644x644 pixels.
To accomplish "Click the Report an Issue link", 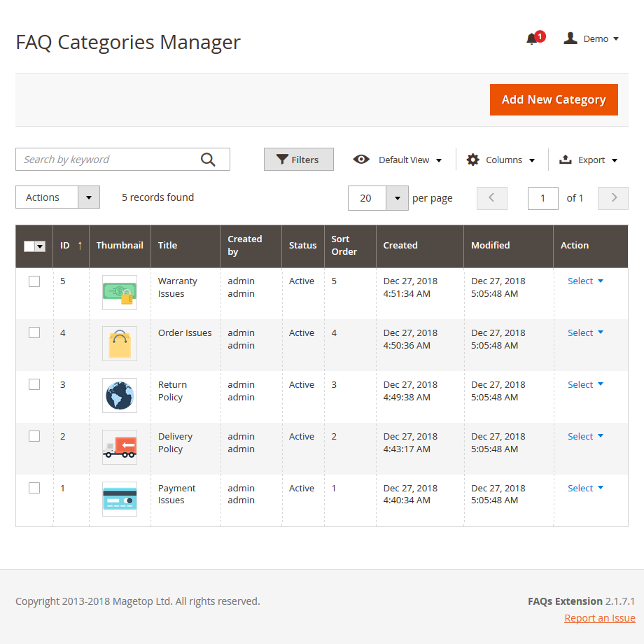I will pos(599,617).
